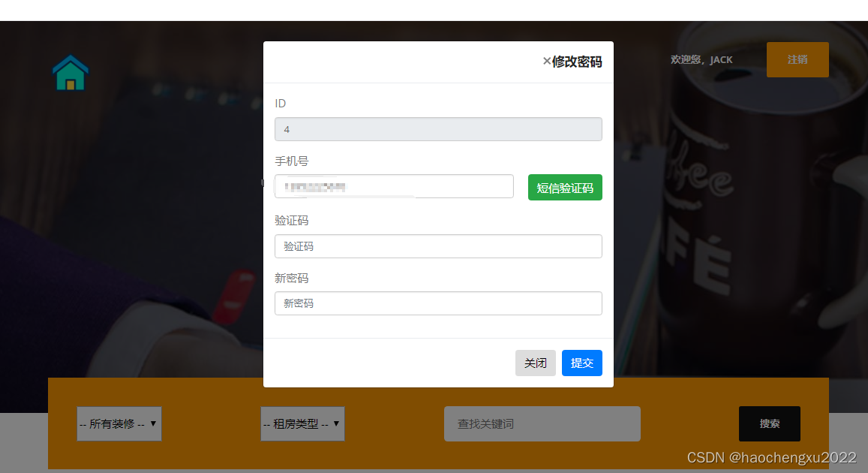Click the rental type dropdown arrow
This screenshot has height=473, width=868.
pos(338,423)
